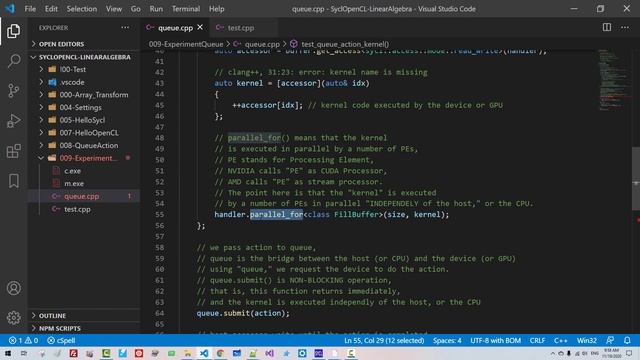Open the notifications bell in status bar
Viewport: 640px width, 360px height.
point(627,340)
